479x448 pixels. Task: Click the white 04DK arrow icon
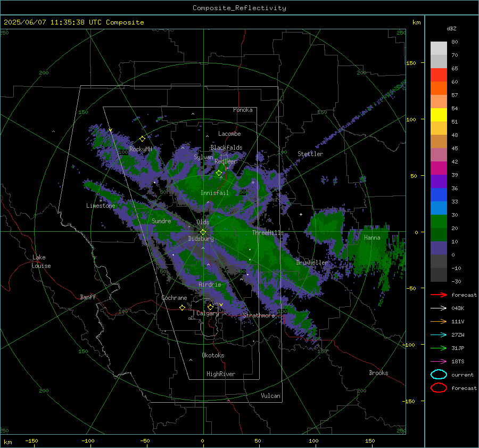(439, 308)
